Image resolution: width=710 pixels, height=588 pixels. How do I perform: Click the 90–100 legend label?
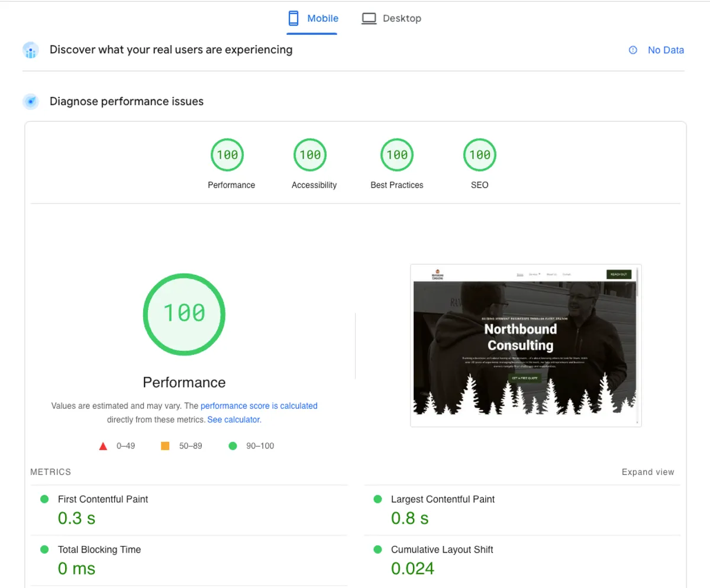click(260, 446)
